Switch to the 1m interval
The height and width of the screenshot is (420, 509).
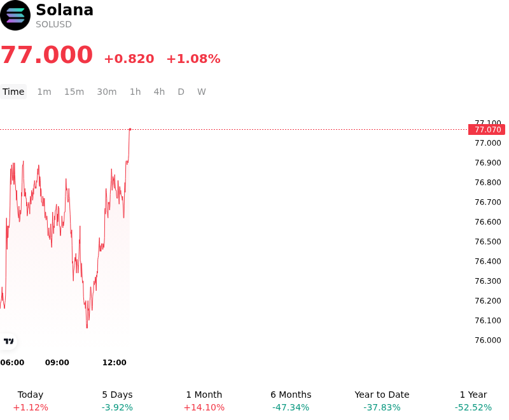[x=44, y=92]
